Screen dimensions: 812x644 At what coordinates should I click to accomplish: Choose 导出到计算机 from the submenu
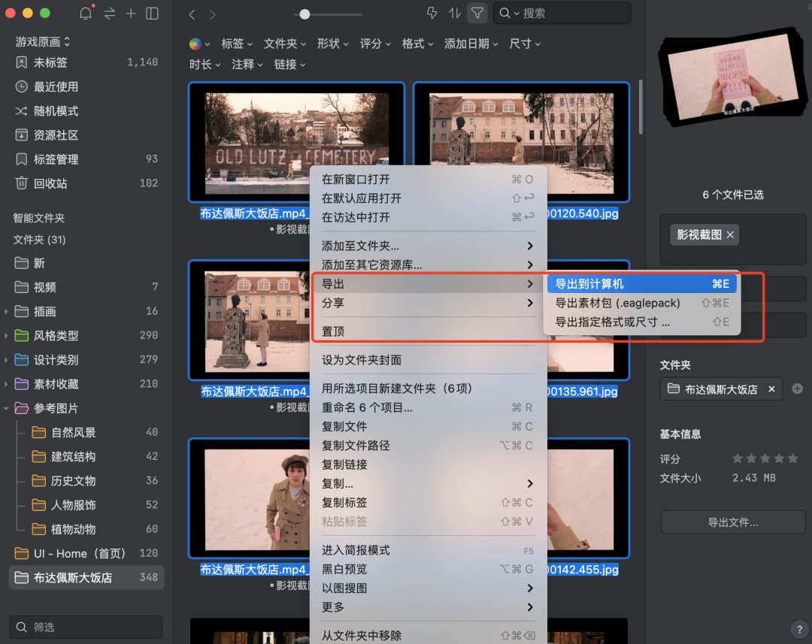pyautogui.click(x=641, y=284)
